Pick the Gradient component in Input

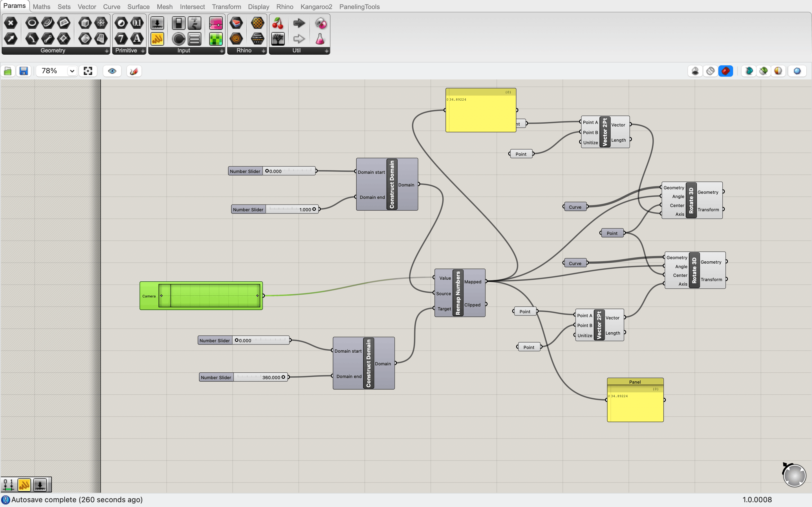216,23
